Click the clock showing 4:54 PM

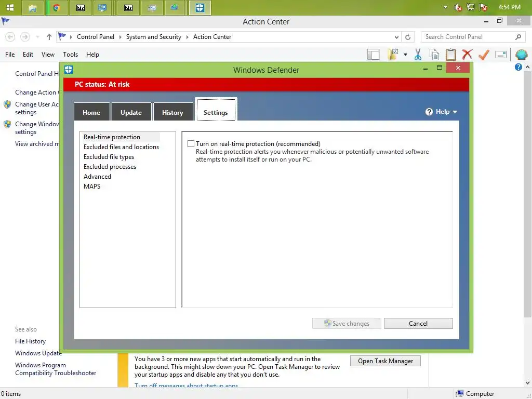(509, 7)
